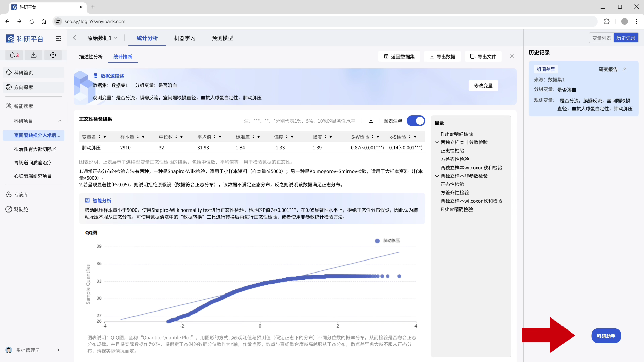Reload the page in browser
This screenshot has height=362, width=644.
(32, 21)
